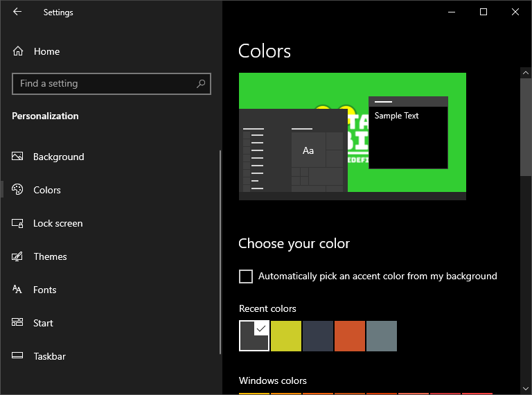The height and width of the screenshot is (395, 532).
Task: Click the Home icon in sidebar
Action: coord(18,51)
